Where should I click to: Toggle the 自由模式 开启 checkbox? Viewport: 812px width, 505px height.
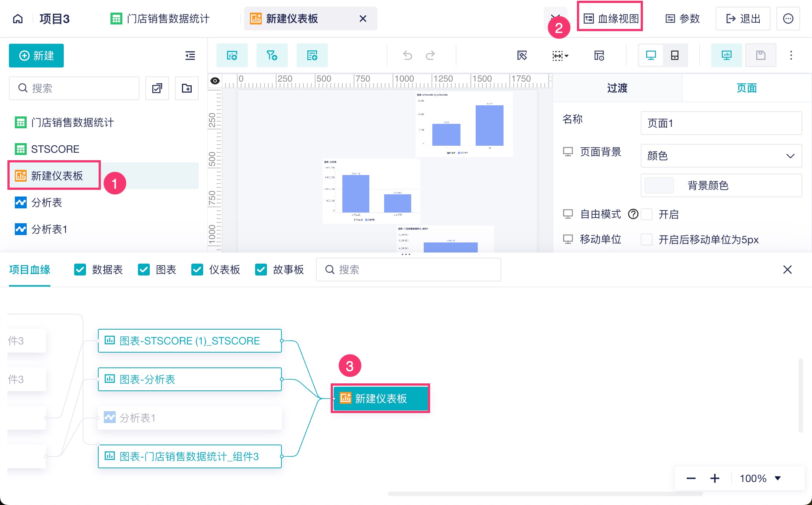coord(647,214)
